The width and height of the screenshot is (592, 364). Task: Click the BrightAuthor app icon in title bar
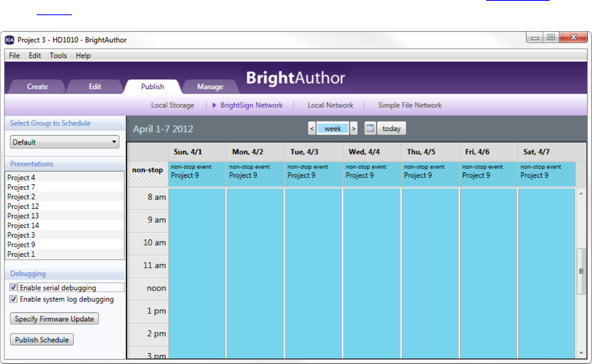coord(10,40)
